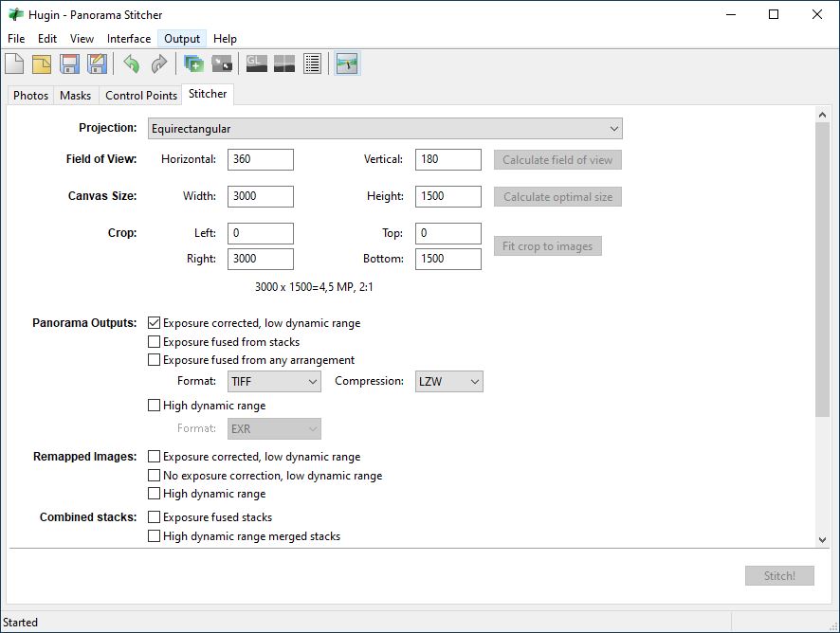The height and width of the screenshot is (633, 840).
Task: Click the grey Redo arrow icon
Action: [x=159, y=63]
